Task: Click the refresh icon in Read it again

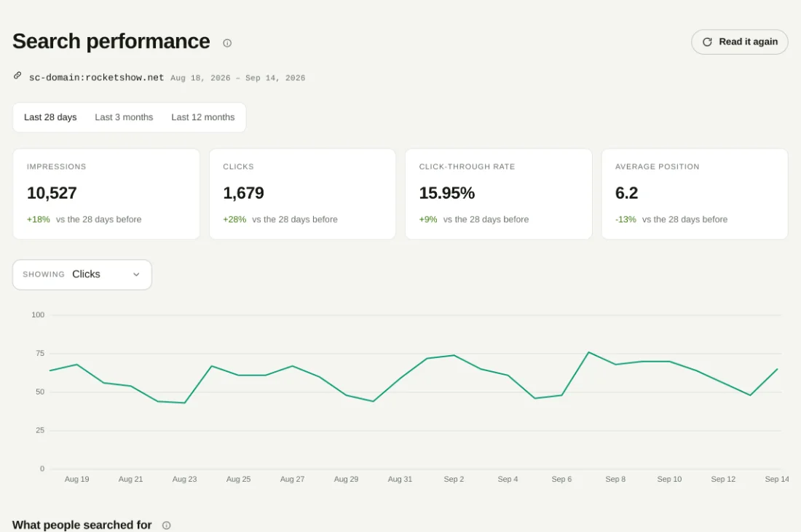Action: point(707,42)
